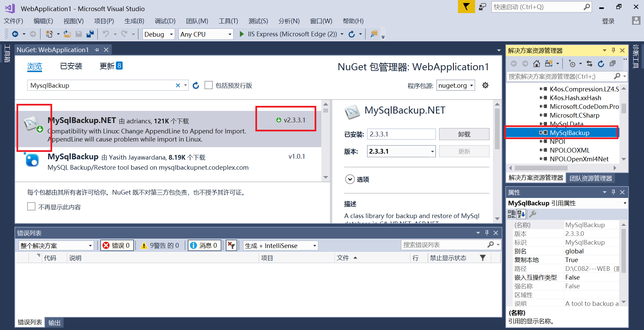Click the Open File folder icon

click(x=67, y=34)
